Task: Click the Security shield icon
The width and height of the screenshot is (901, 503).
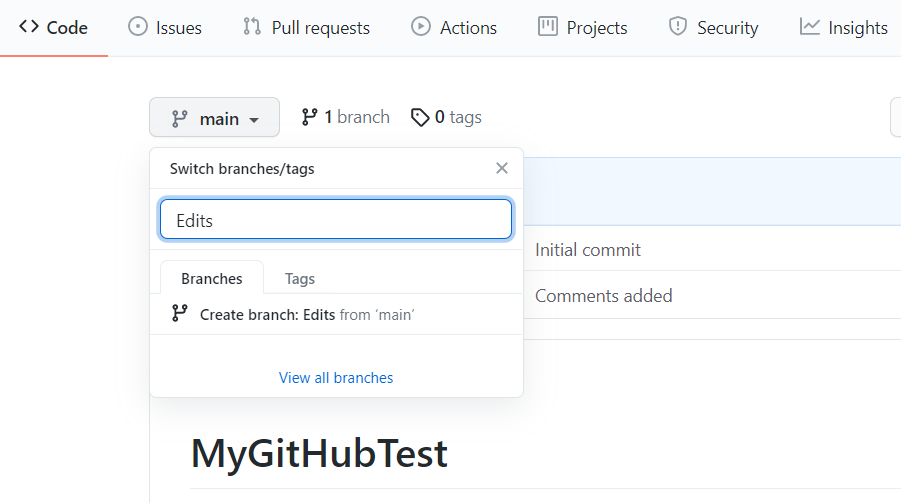Action: [x=678, y=26]
